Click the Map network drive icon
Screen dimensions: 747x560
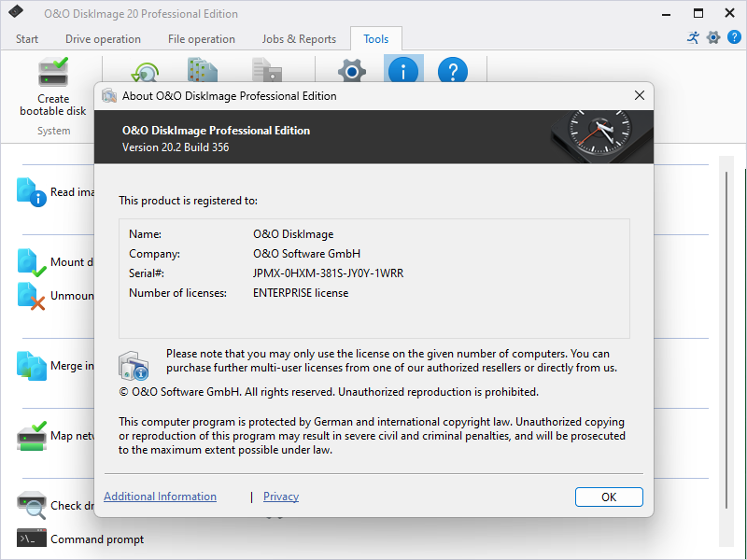coord(32,436)
